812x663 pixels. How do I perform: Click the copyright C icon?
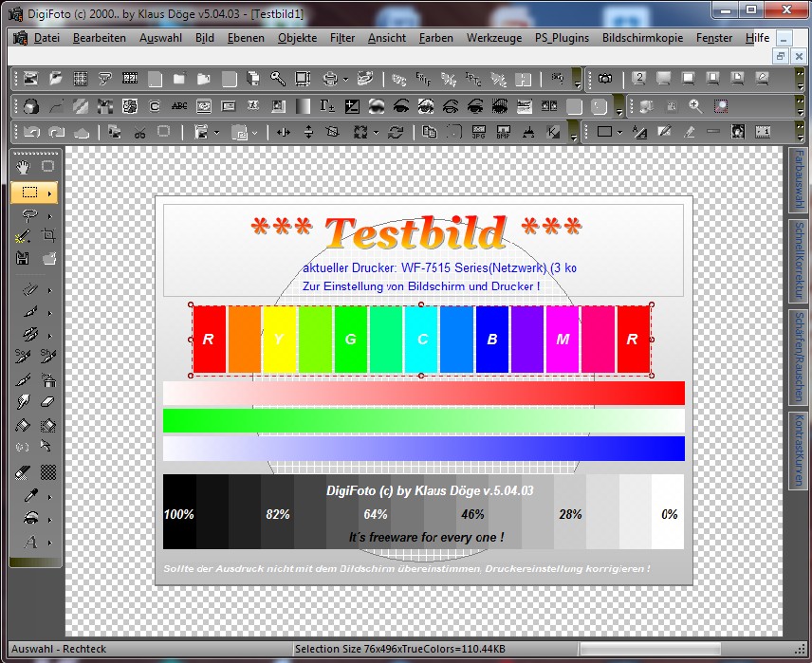tap(155, 106)
